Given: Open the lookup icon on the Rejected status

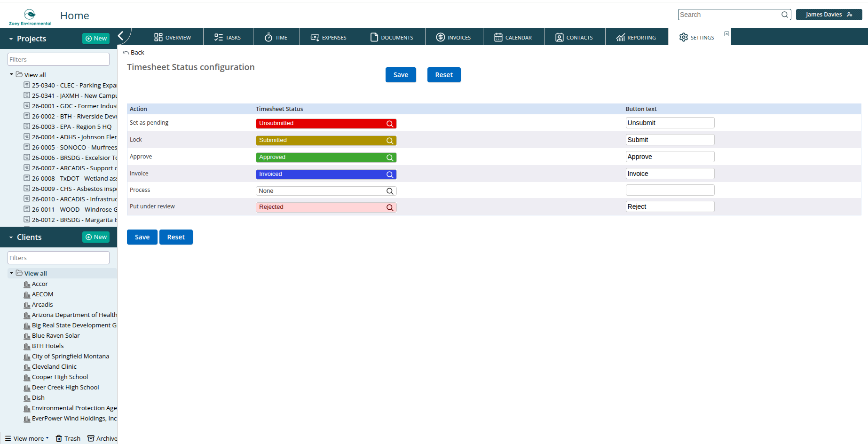Looking at the screenshot, I should 390,207.
